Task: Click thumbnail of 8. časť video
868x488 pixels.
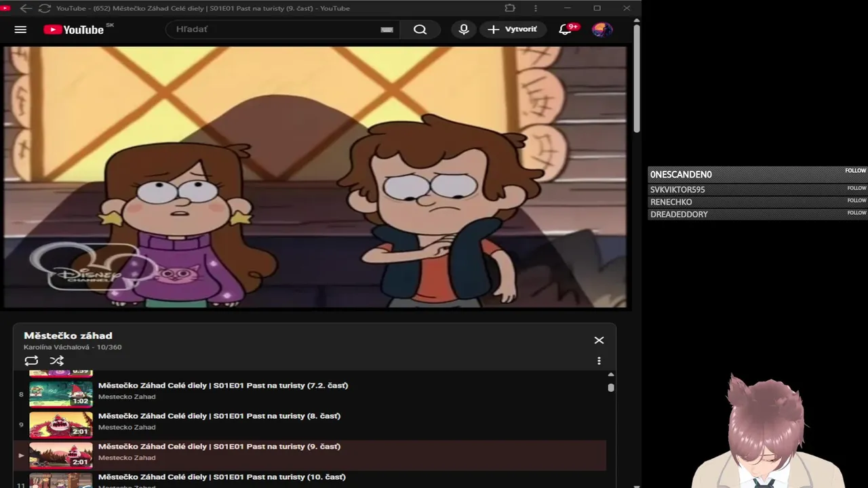Action: click(61, 425)
